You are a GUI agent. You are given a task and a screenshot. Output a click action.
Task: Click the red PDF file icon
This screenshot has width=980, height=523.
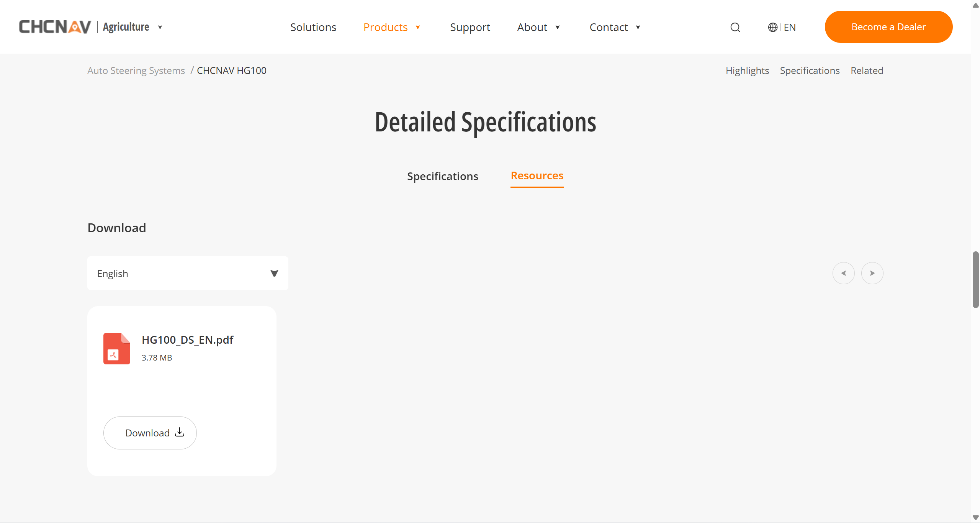coord(117,348)
